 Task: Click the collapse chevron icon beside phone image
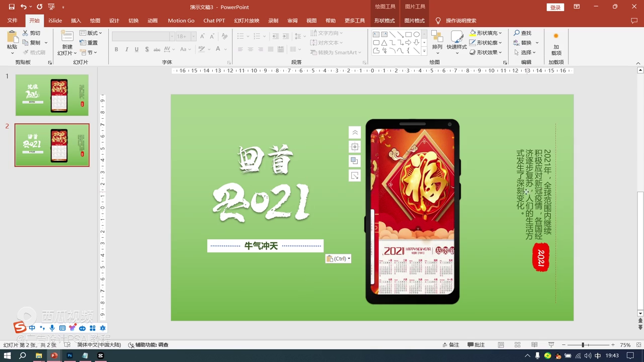(355, 132)
